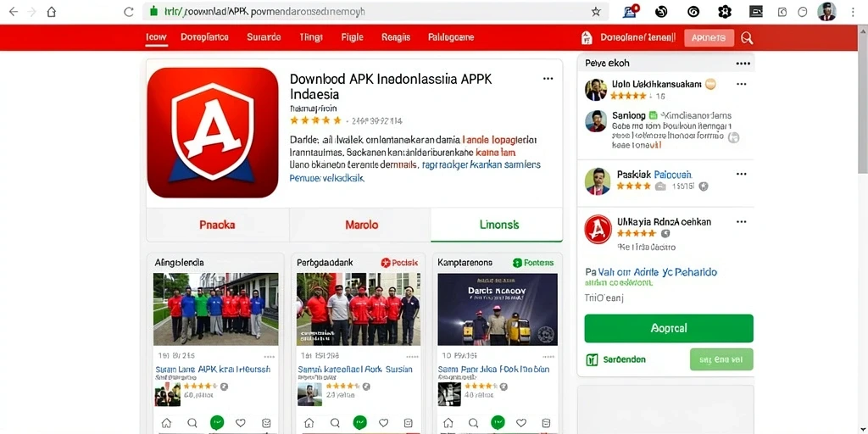Click home icon under Perbgdaodank card
The image size is (868, 434).
pyautogui.click(x=309, y=423)
